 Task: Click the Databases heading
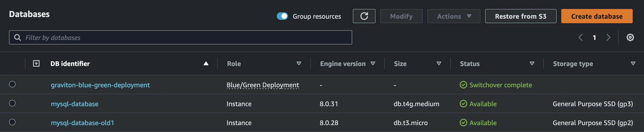[x=29, y=14]
